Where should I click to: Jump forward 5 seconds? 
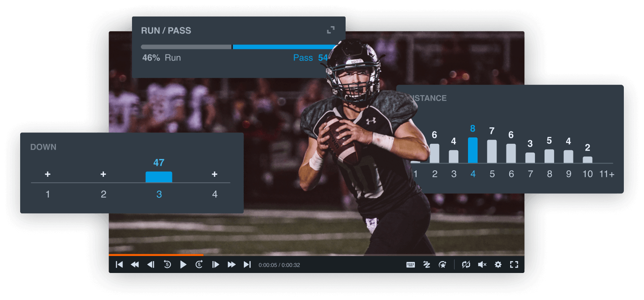199,265
